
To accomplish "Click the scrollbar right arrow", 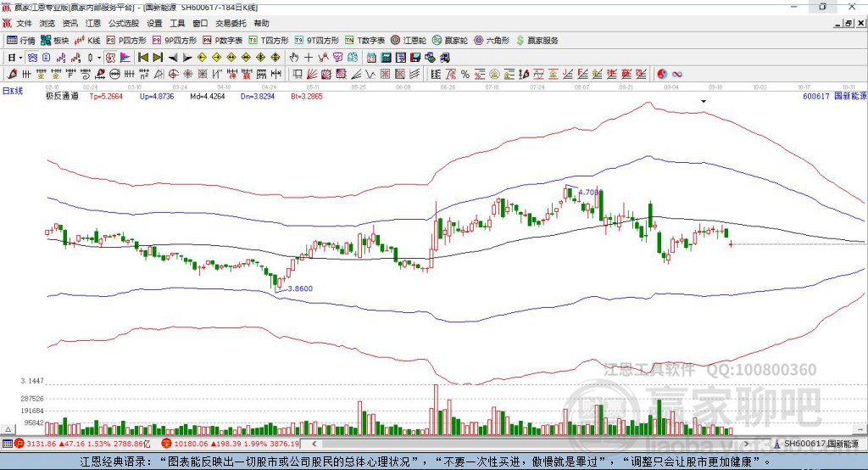I will tap(746, 444).
